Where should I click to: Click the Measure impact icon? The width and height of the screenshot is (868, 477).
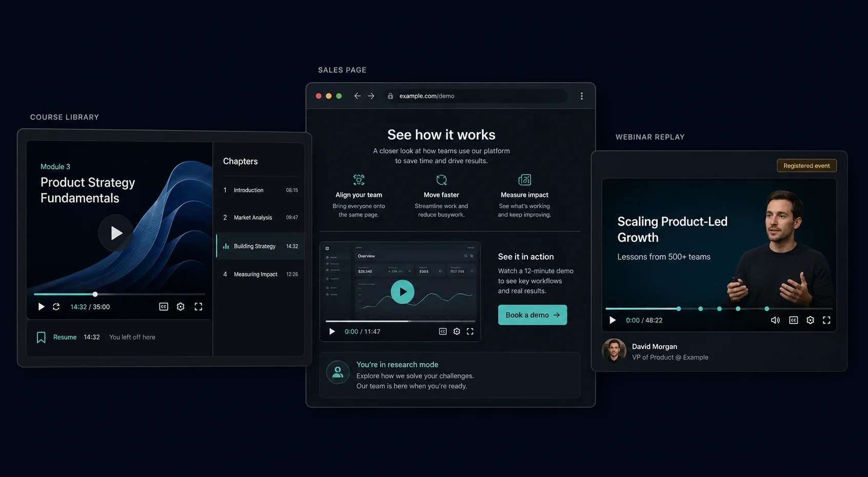point(525,180)
